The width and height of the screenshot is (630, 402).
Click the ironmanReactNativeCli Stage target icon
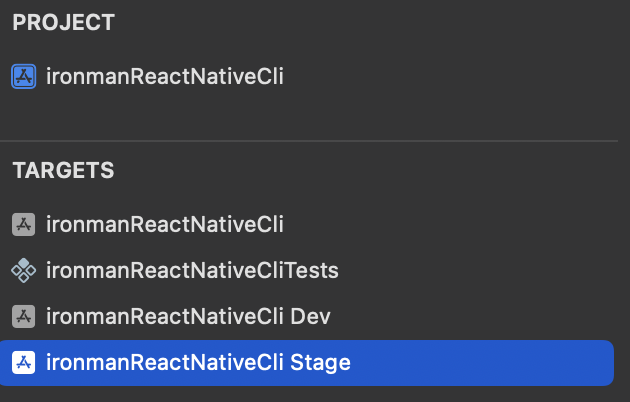pyautogui.click(x=23, y=362)
